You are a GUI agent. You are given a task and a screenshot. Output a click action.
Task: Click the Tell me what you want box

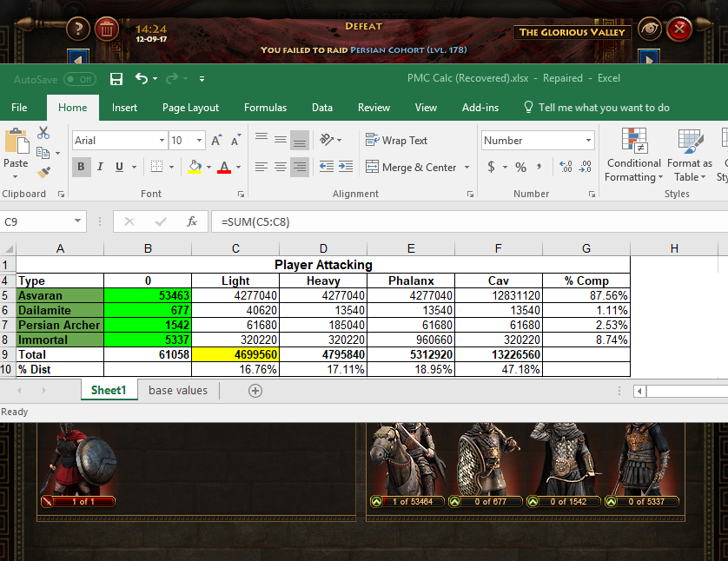click(x=597, y=108)
